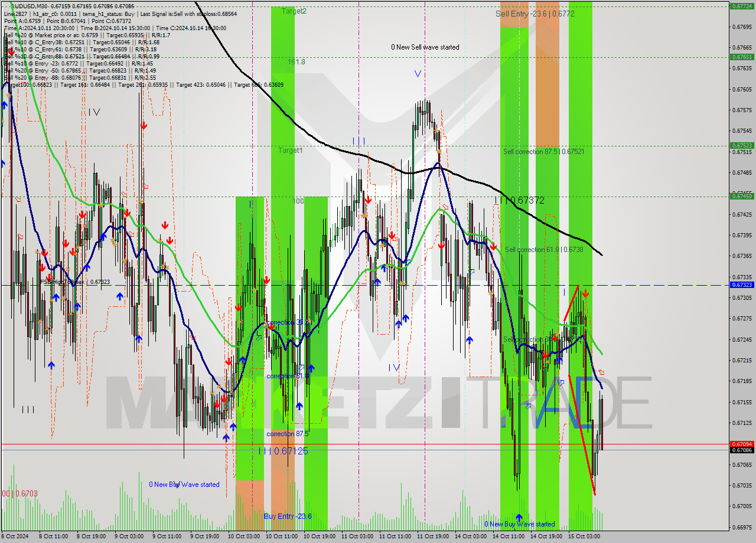Click the 'Sell %10 @ C_Entry38' line

[82, 42]
